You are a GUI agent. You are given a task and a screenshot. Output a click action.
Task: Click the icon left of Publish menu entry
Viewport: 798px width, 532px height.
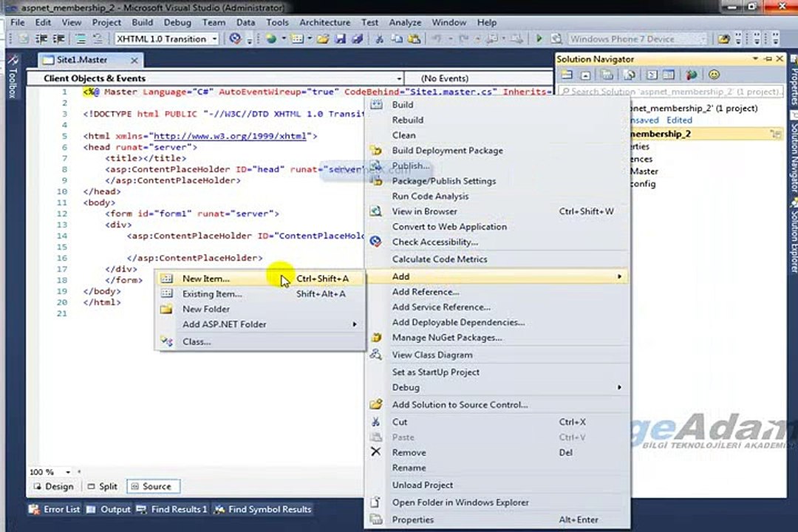coord(375,166)
